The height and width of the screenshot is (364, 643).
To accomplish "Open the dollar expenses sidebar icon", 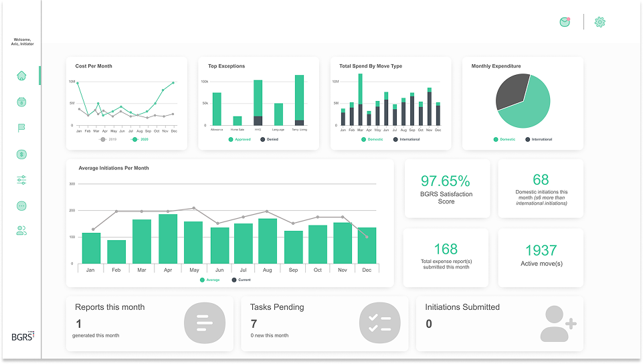I will tap(21, 154).
